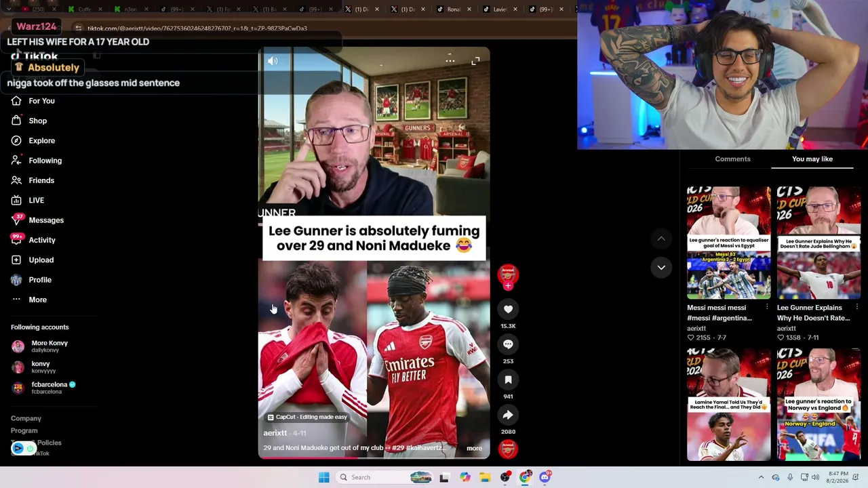Switch to the Cuffe browser tab
The height and width of the screenshot is (488, 868).
pyautogui.click(x=84, y=9)
